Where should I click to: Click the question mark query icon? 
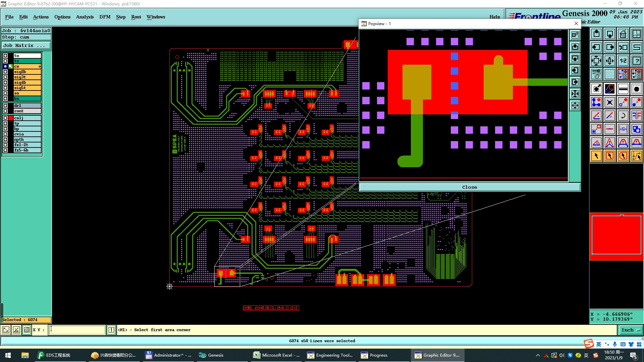point(636,61)
